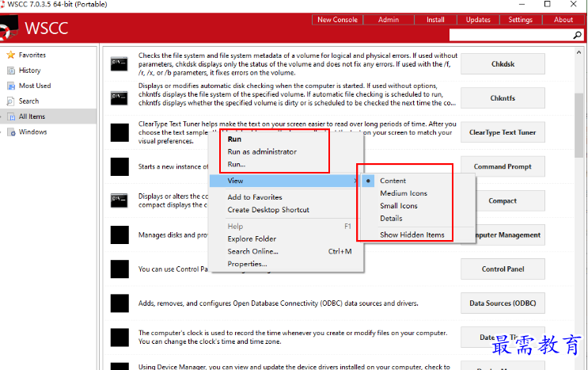Click the magnifier icon in search box
The height and width of the screenshot is (370, 588).
pyautogui.click(x=578, y=36)
